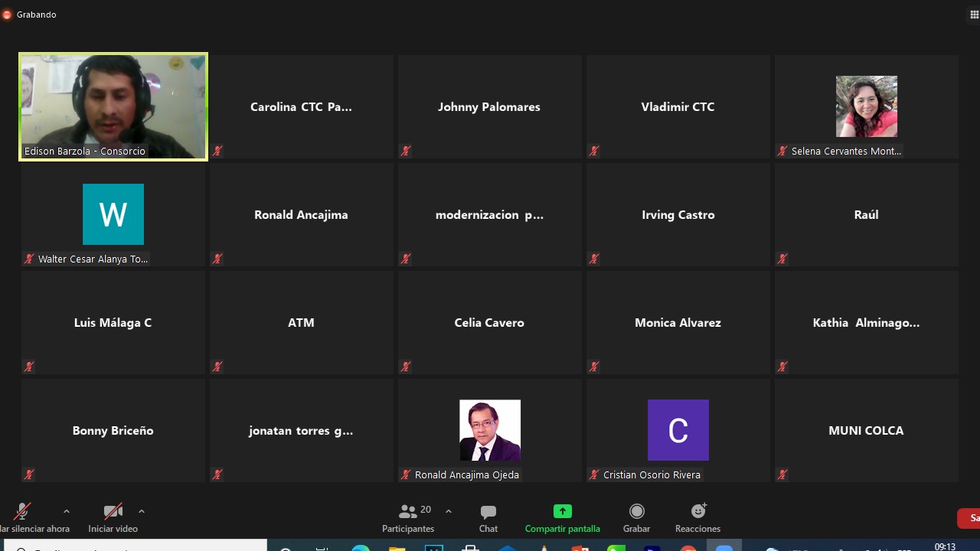The width and height of the screenshot is (980, 551).
Task: Click the red leave meeting button
Action: point(970,518)
